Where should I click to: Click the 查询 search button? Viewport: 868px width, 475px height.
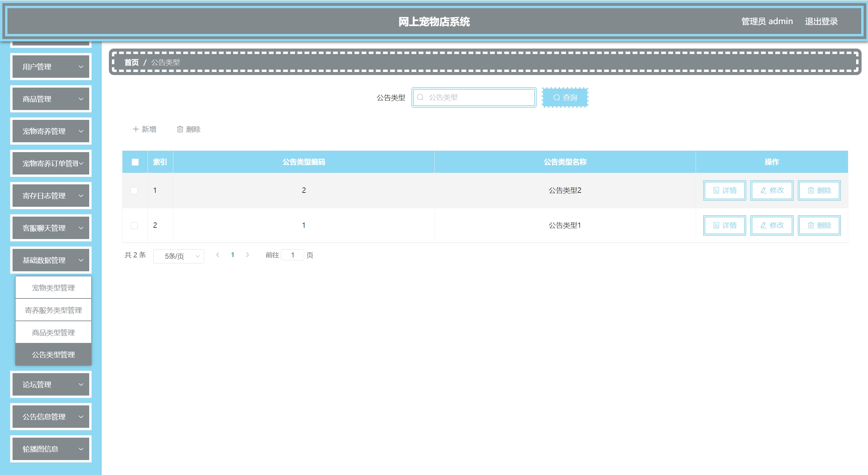(x=565, y=97)
